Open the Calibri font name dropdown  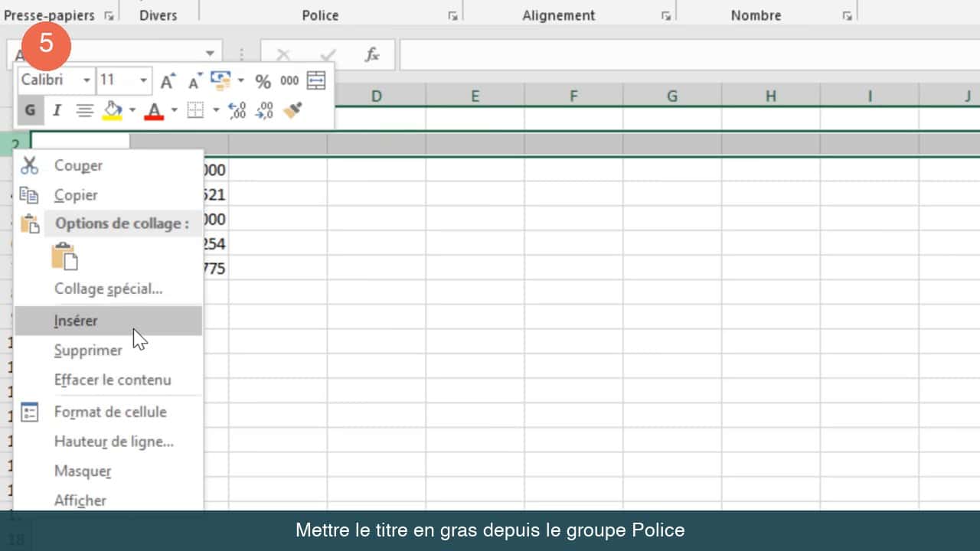[87, 80]
